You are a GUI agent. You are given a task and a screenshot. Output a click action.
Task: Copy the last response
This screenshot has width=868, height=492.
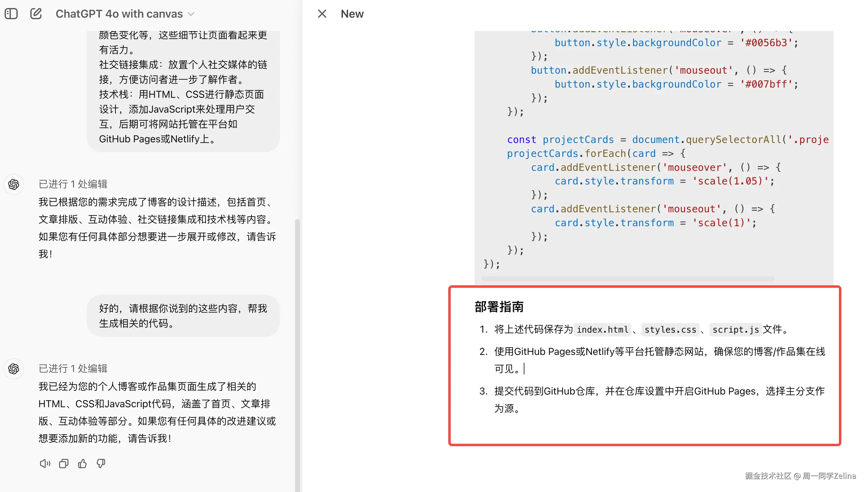click(x=63, y=463)
